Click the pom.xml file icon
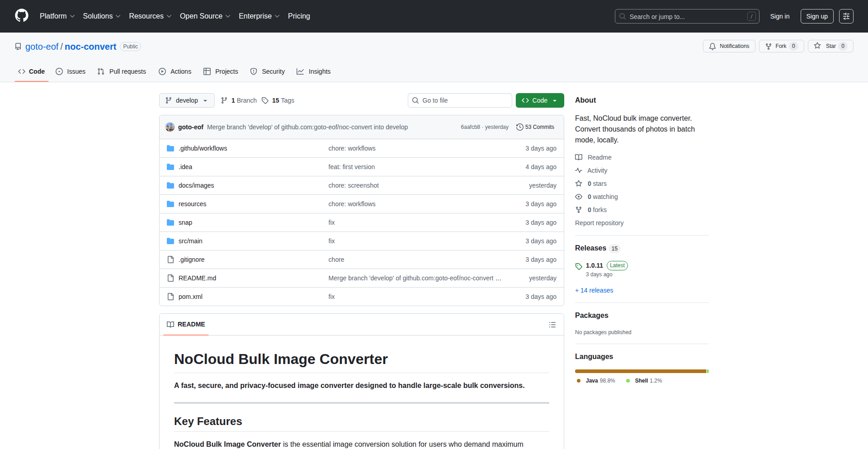The height and width of the screenshot is (449, 868). click(x=170, y=297)
